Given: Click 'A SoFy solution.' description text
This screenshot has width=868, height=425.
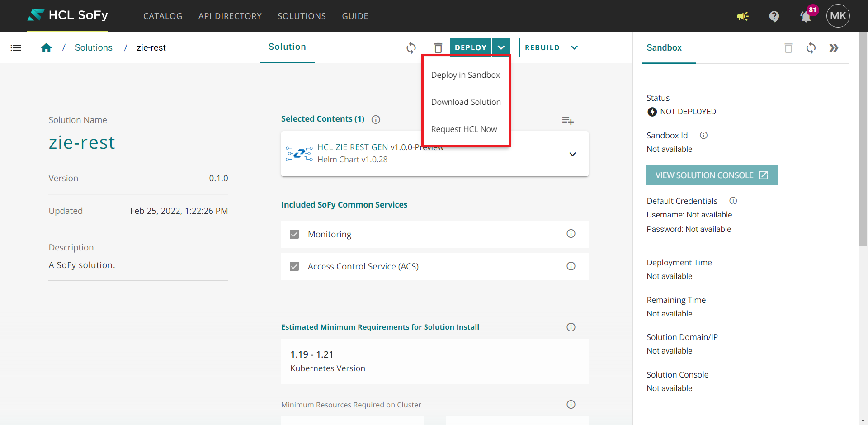Looking at the screenshot, I should (82, 265).
